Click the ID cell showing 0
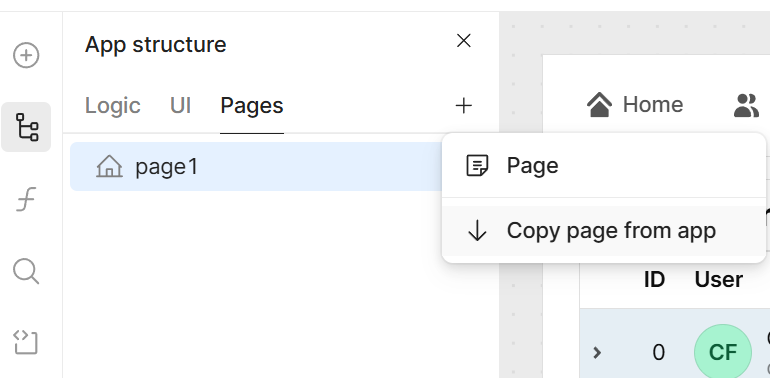This screenshot has height=378, width=770. 659,352
